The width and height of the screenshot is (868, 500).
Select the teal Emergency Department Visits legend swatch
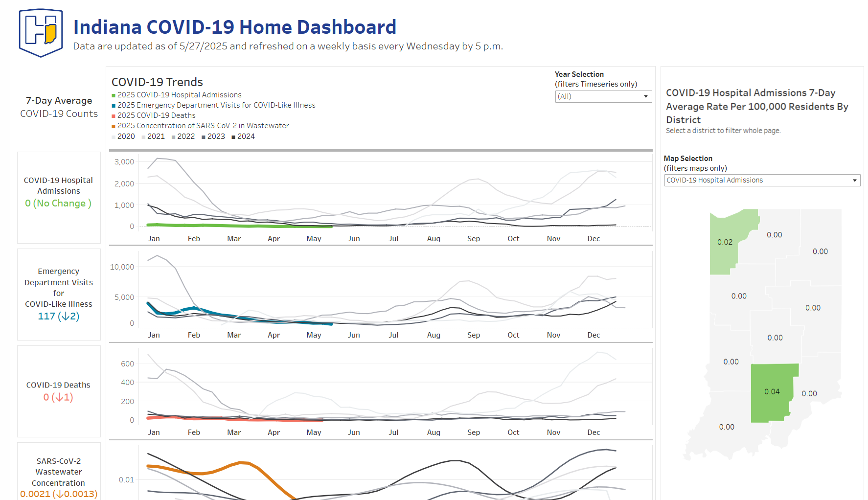[x=114, y=105]
